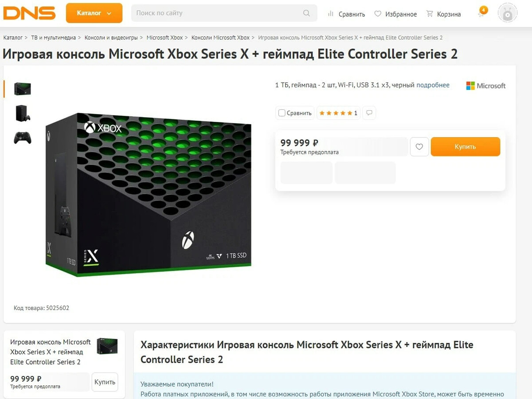Viewport: 532px width, 399px height.
Task: Click the search magnifier icon
Action: pyautogui.click(x=306, y=13)
